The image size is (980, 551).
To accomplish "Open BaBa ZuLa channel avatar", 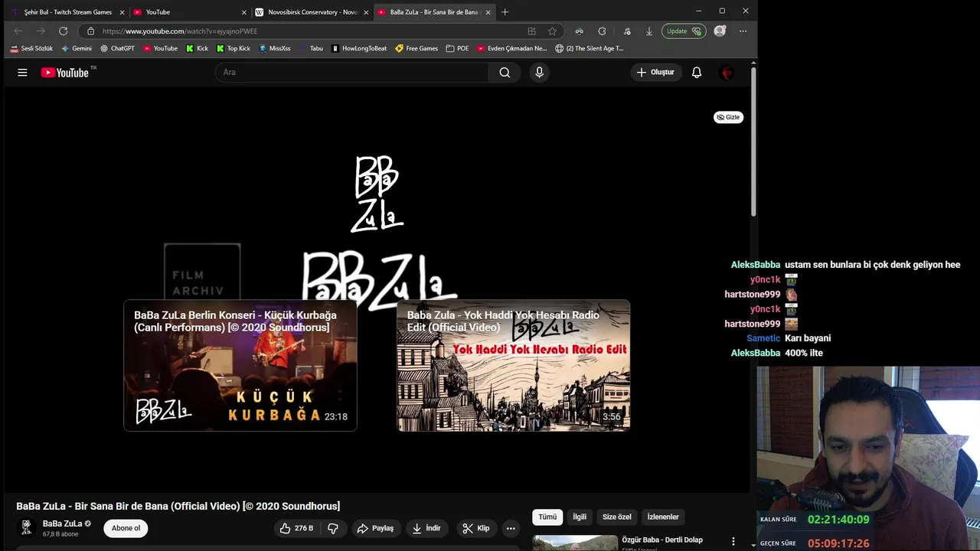I will tap(26, 528).
